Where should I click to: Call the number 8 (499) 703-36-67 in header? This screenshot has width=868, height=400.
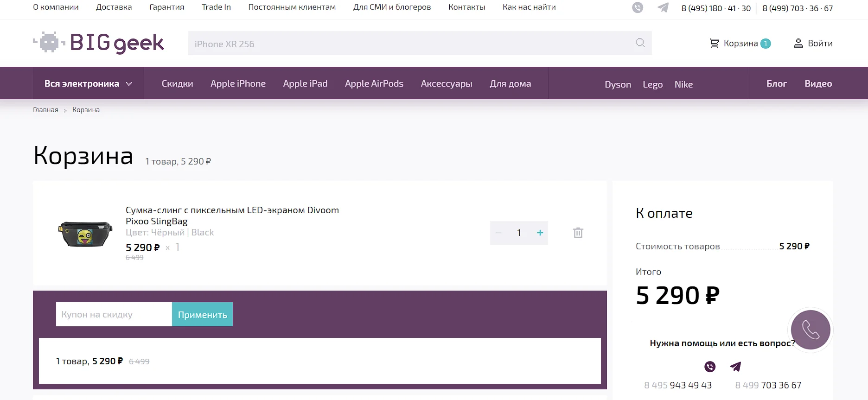pyautogui.click(x=798, y=8)
